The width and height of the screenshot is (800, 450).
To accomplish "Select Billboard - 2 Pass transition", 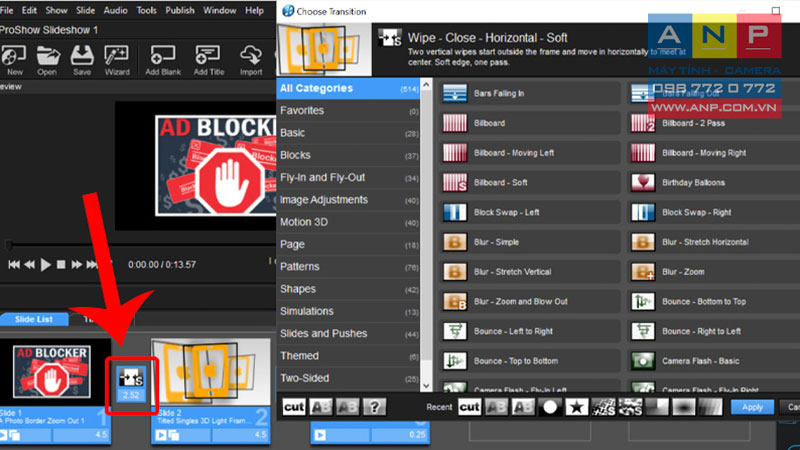I will pyautogui.click(x=714, y=123).
